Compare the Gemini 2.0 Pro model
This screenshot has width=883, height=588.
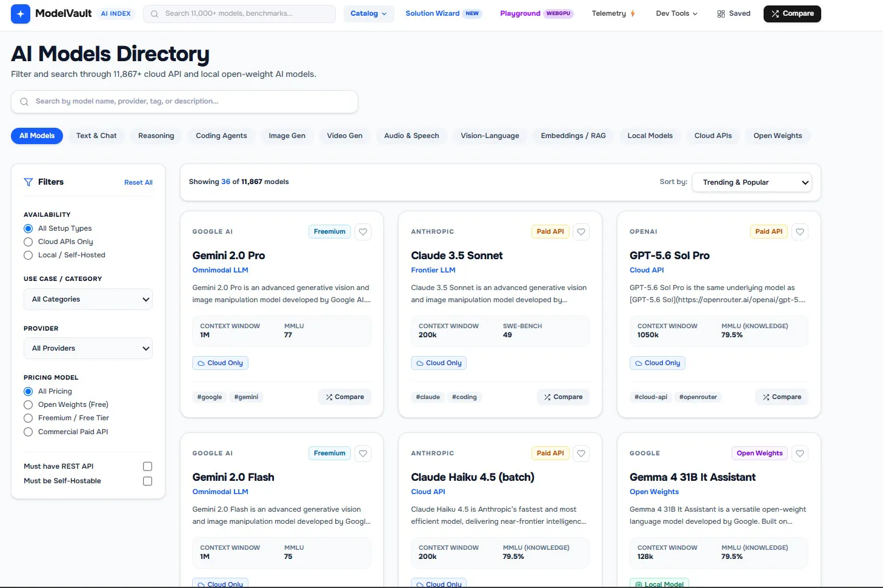(x=345, y=397)
